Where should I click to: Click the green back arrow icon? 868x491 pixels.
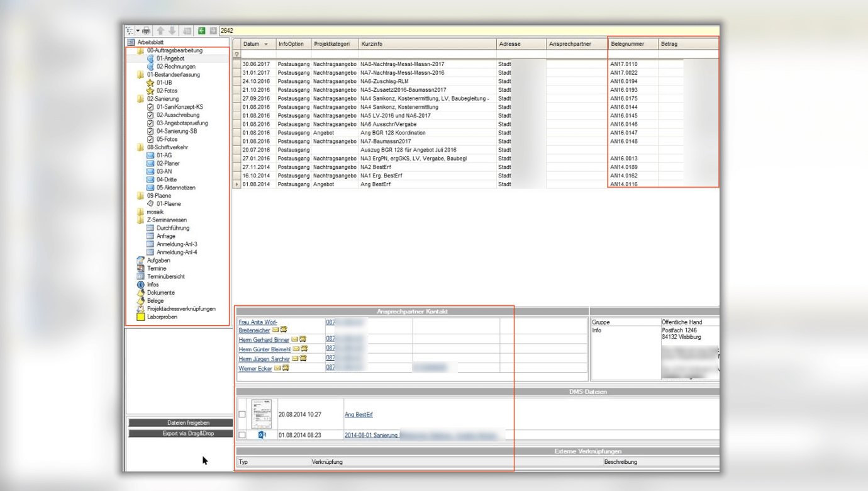[x=201, y=30]
